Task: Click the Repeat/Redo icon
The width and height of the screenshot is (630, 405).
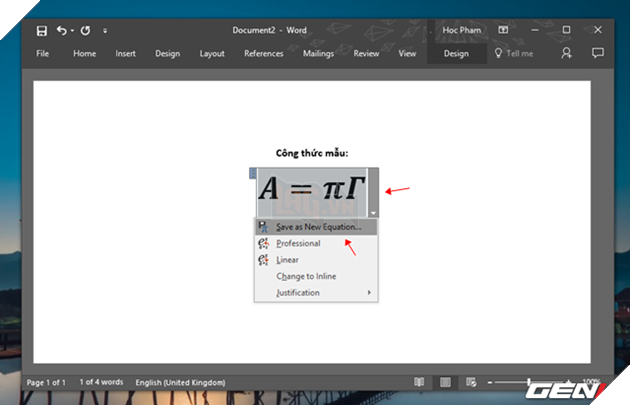Action: click(x=85, y=31)
